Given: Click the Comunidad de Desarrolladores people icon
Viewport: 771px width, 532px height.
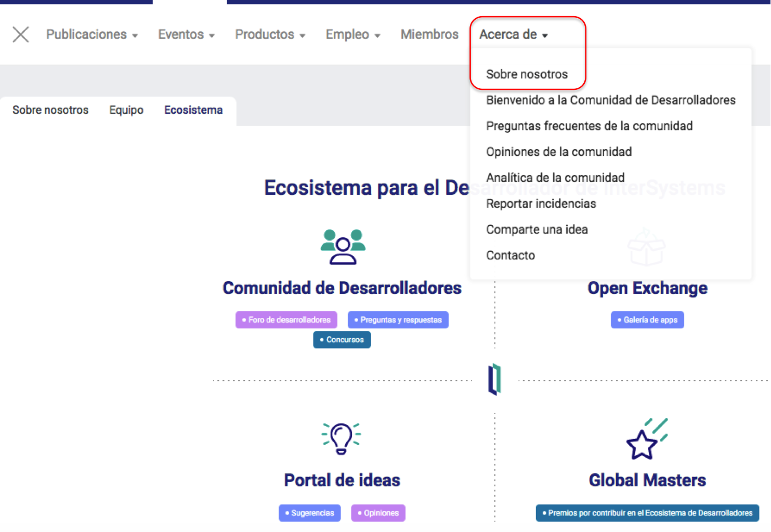Looking at the screenshot, I should click(343, 247).
